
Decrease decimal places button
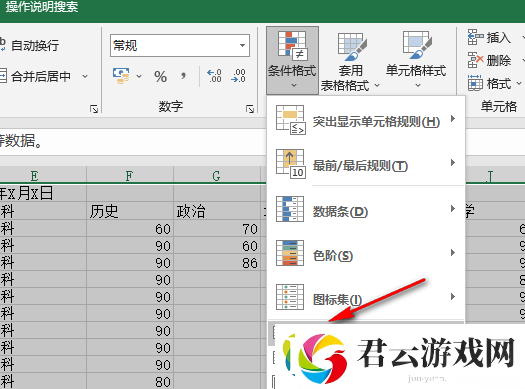(238, 76)
